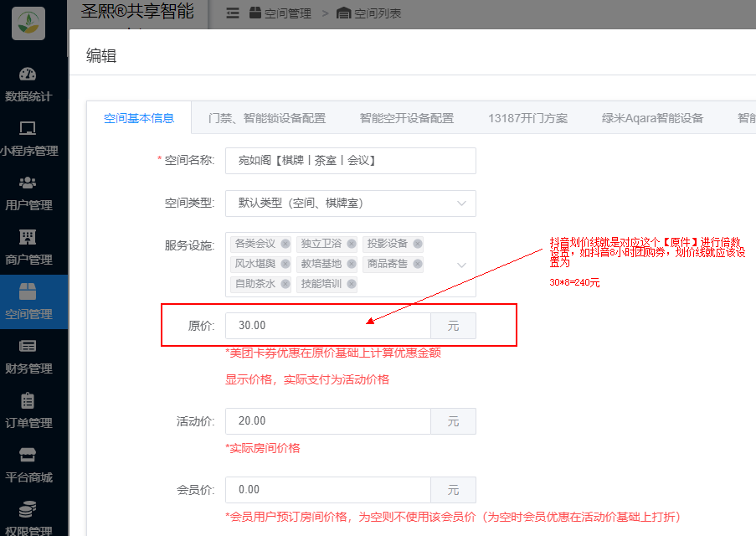Open the 服务设施 multi-select dropdown arrow
This screenshot has height=536, width=756.
tap(461, 265)
